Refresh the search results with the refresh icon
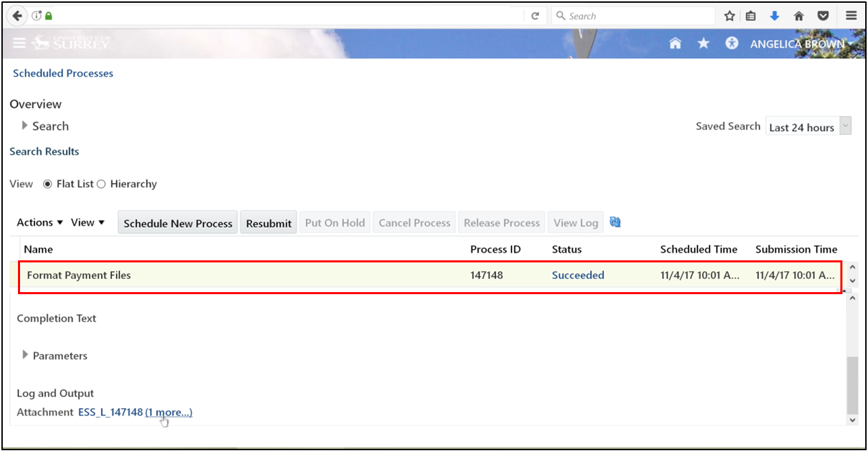 tap(614, 222)
